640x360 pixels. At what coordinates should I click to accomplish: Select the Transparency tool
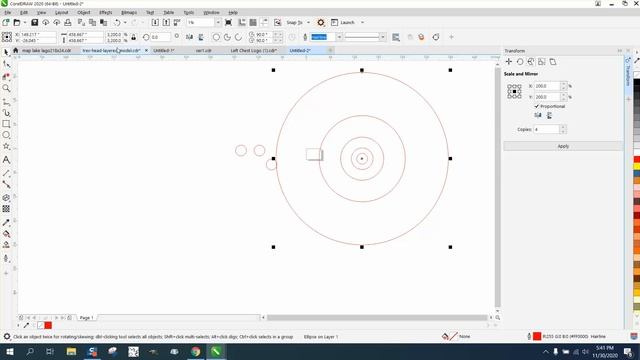point(6,209)
